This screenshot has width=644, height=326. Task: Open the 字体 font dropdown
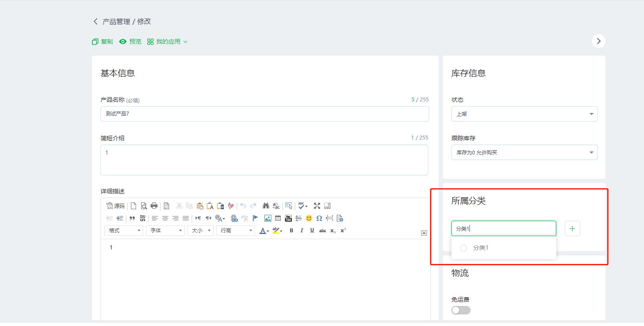[165, 231]
